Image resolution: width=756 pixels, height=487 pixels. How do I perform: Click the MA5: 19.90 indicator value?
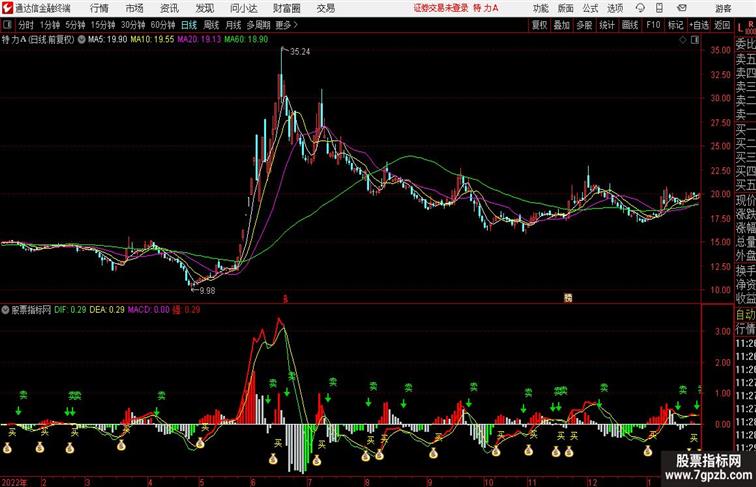click(108, 40)
